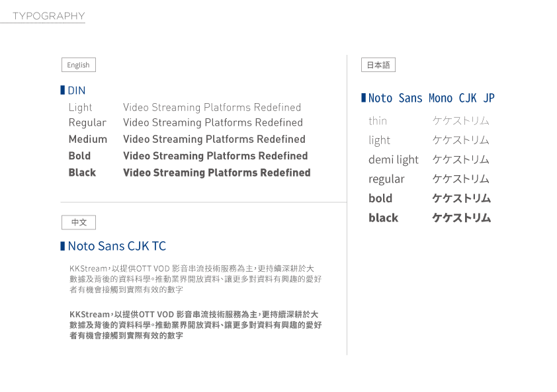
Task: Click the Noto Sans Mono CJK JP heading
Action: [x=431, y=98]
